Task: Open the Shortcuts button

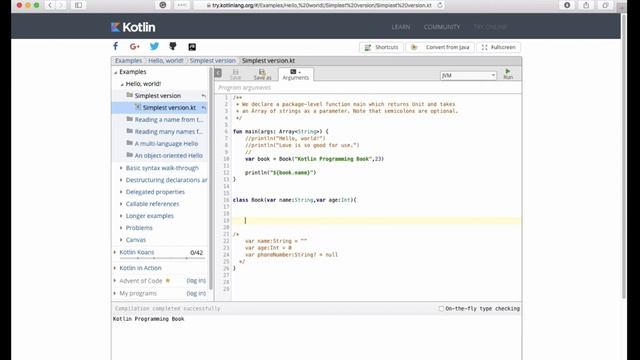Action: point(381,47)
